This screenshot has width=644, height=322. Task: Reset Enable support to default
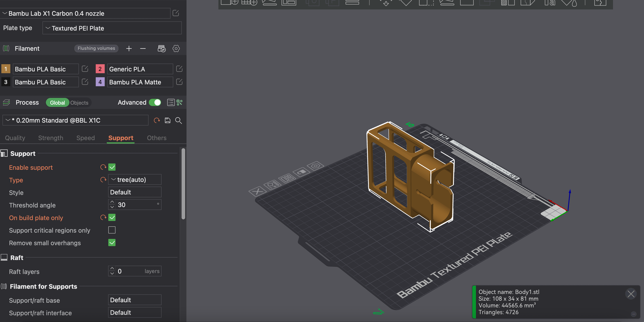point(103,167)
